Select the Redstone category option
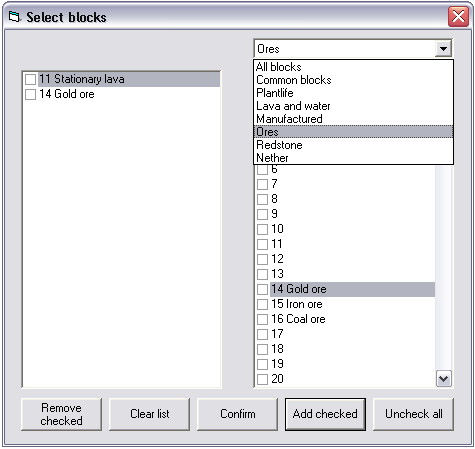Image resolution: width=475 pixels, height=449 pixels. click(353, 145)
